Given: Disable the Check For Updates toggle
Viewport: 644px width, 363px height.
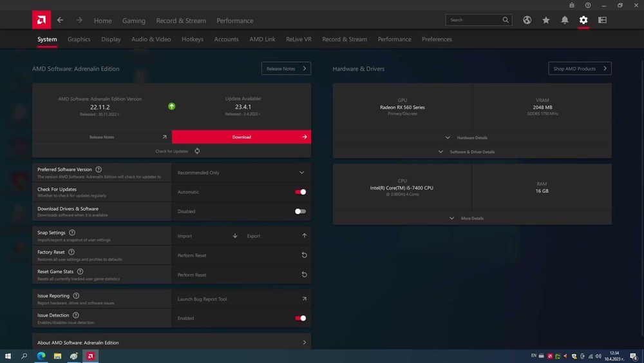Looking at the screenshot, I should [300, 191].
